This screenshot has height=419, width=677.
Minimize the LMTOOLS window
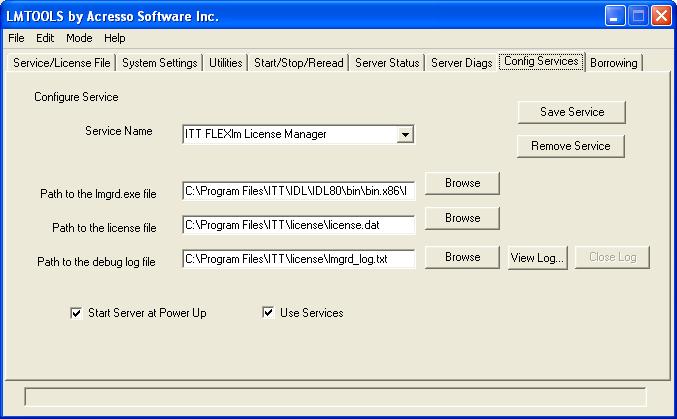tap(615, 16)
